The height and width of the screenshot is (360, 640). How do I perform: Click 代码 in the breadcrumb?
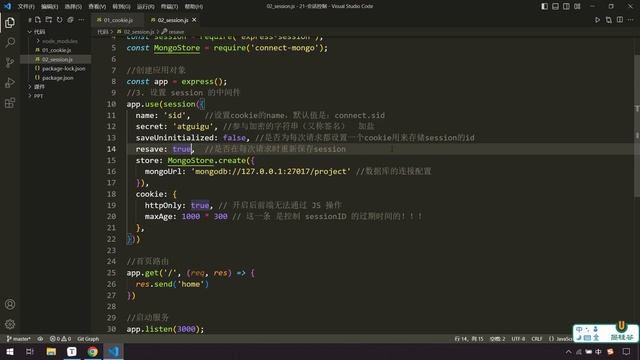pos(102,31)
